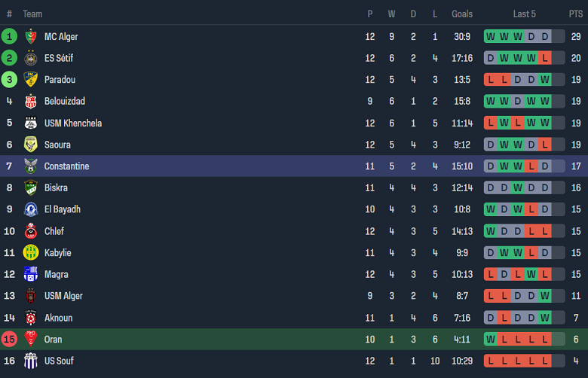
Task: Click MC Alger's first green W result
Action: point(491,37)
